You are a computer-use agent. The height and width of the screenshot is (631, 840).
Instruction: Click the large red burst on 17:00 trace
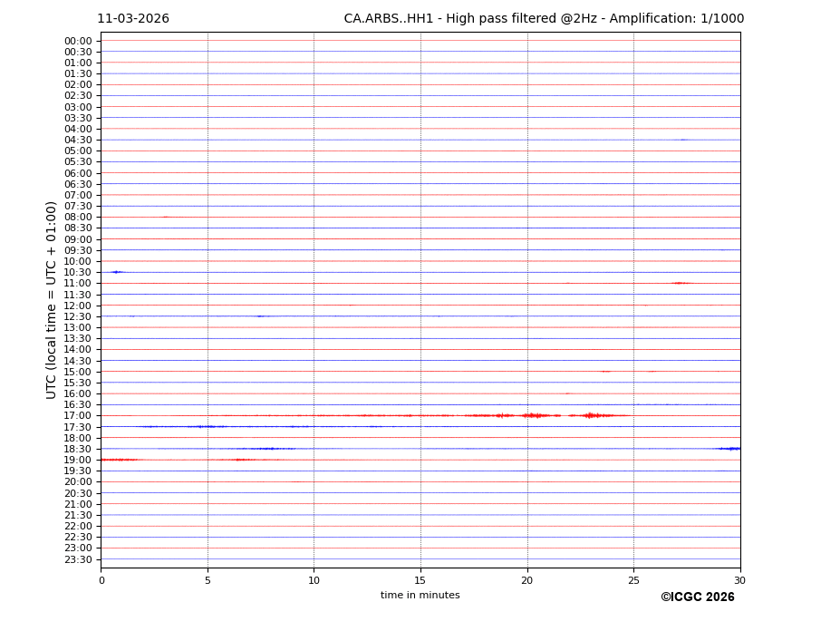[536, 415]
